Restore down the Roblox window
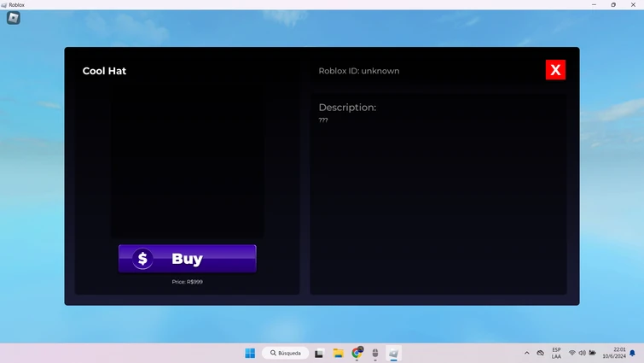Viewport: 644px width, 363px height. [613, 5]
